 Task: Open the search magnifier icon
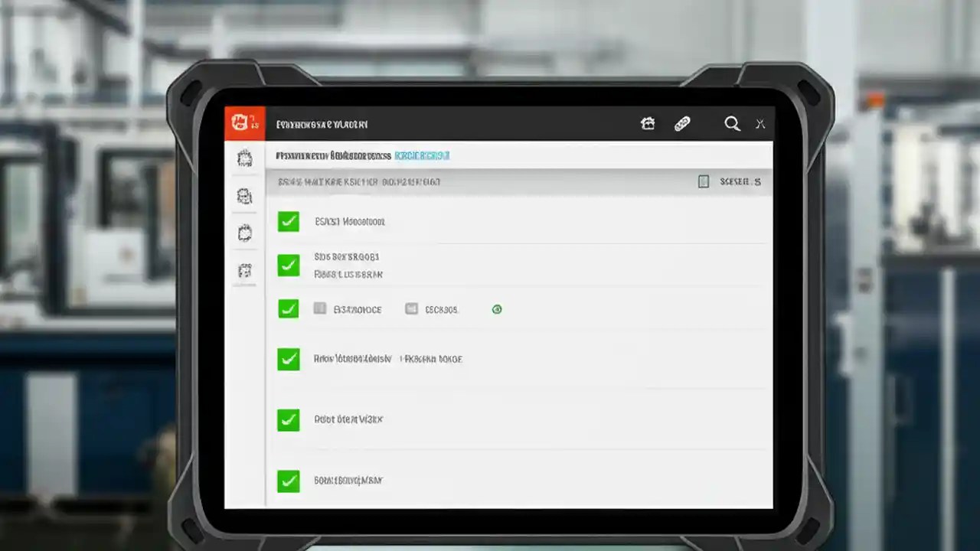732,123
